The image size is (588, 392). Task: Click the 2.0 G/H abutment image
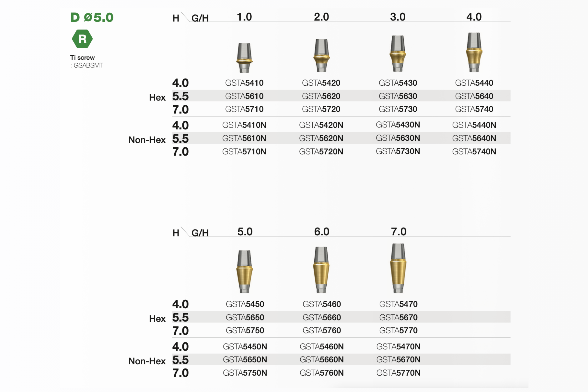click(x=321, y=55)
